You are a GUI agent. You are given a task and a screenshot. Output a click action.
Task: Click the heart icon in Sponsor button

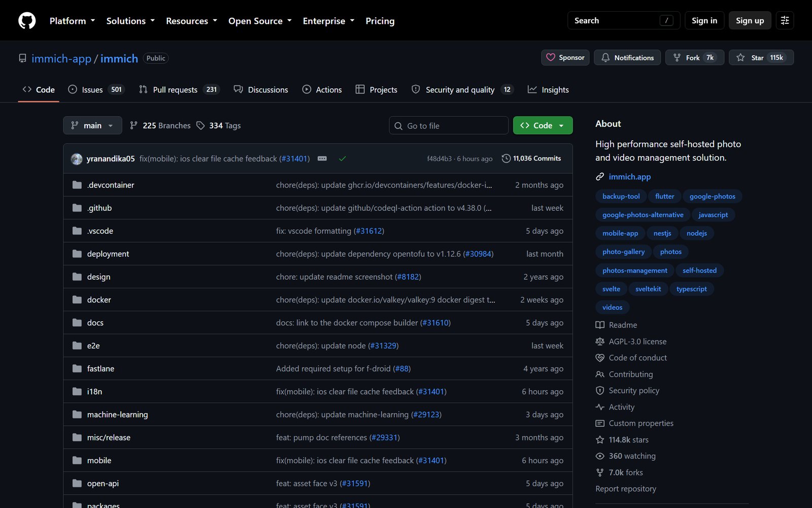[x=551, y=57]
